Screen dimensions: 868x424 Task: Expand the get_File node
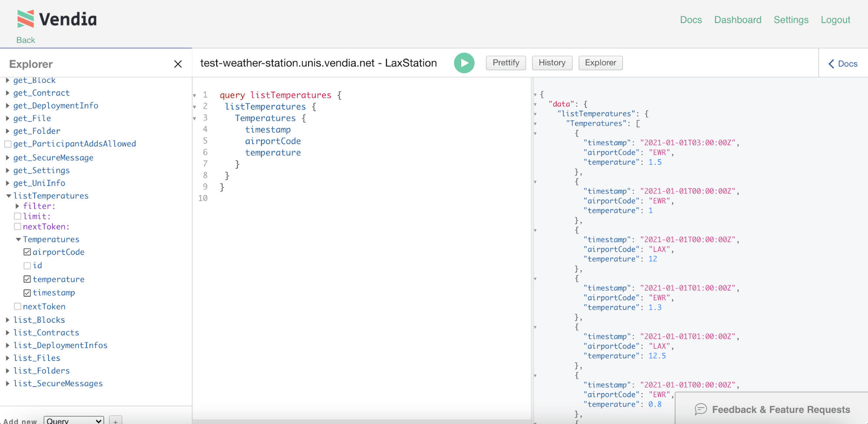7,118
